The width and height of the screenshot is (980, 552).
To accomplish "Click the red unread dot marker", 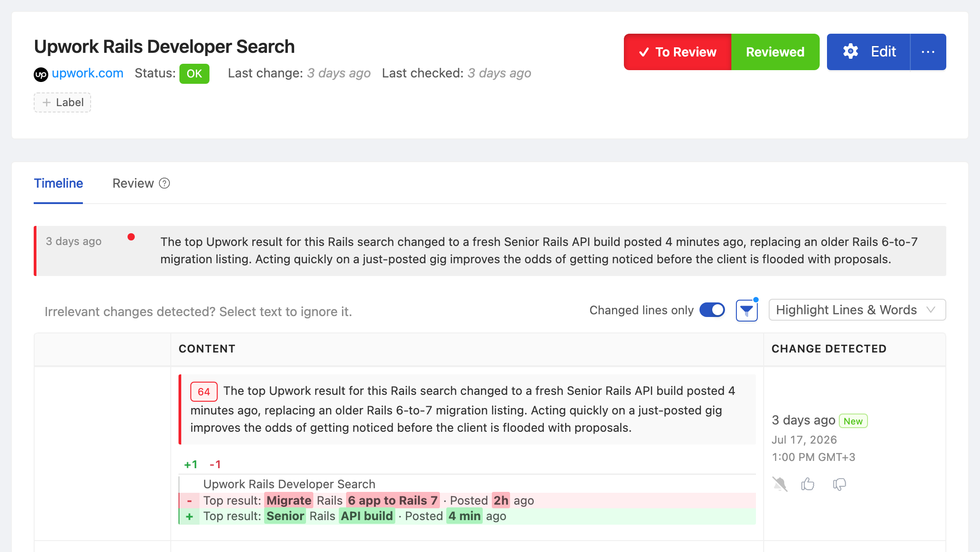I will point(131,237).
